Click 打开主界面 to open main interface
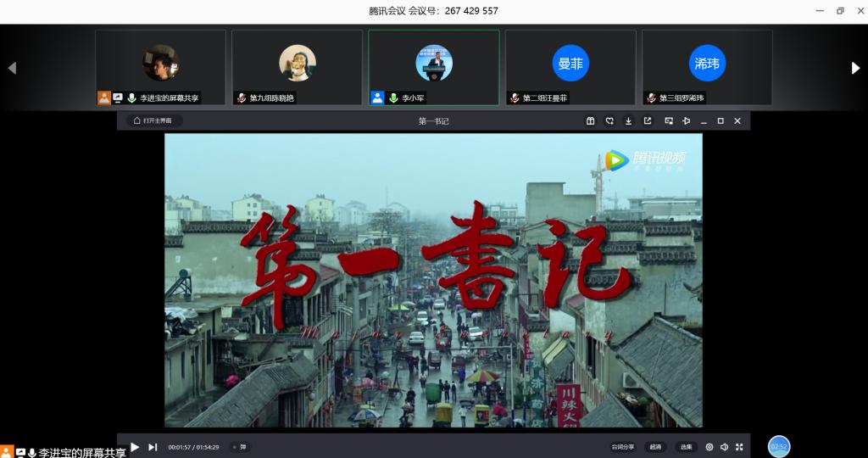The image size is (868, 458). 154,121
